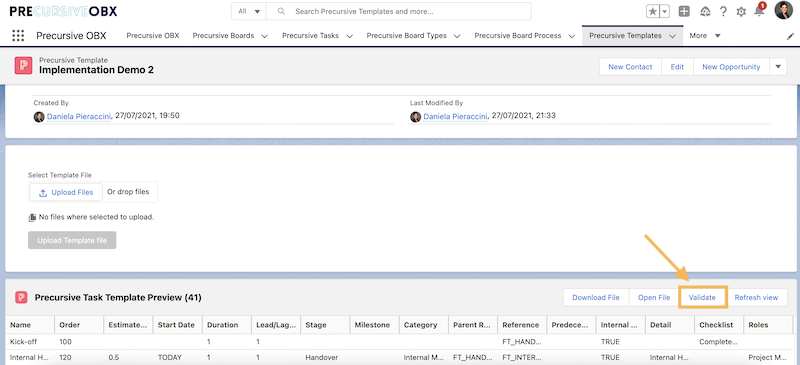Show more record actions dropdown
The height and width of the screenshot is (365, 800).
pyautogui.click(x=778, y=67)
